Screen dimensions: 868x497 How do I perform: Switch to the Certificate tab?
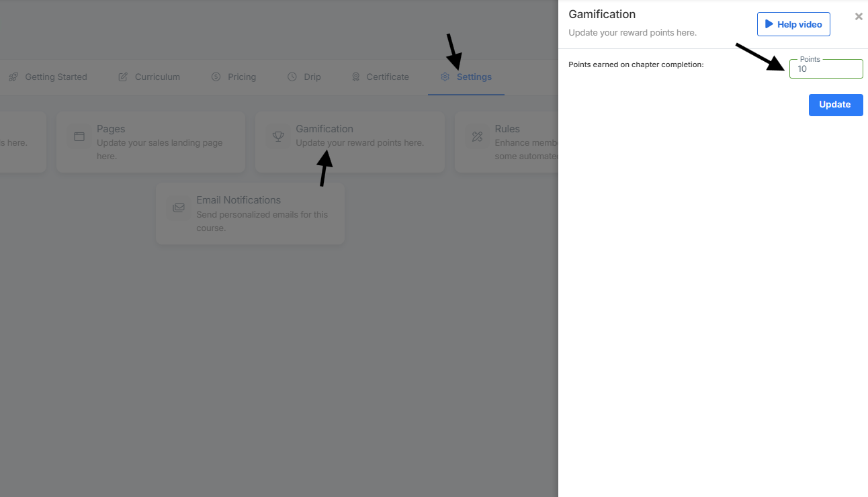[380, 77]
